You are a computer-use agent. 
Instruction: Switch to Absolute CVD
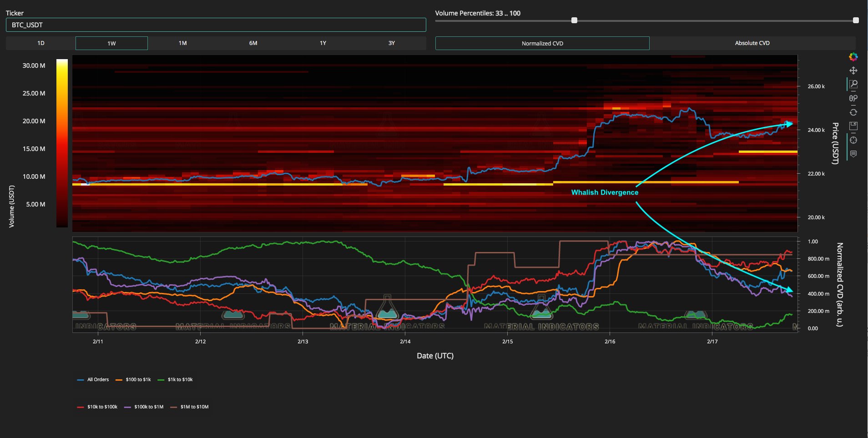752,43
